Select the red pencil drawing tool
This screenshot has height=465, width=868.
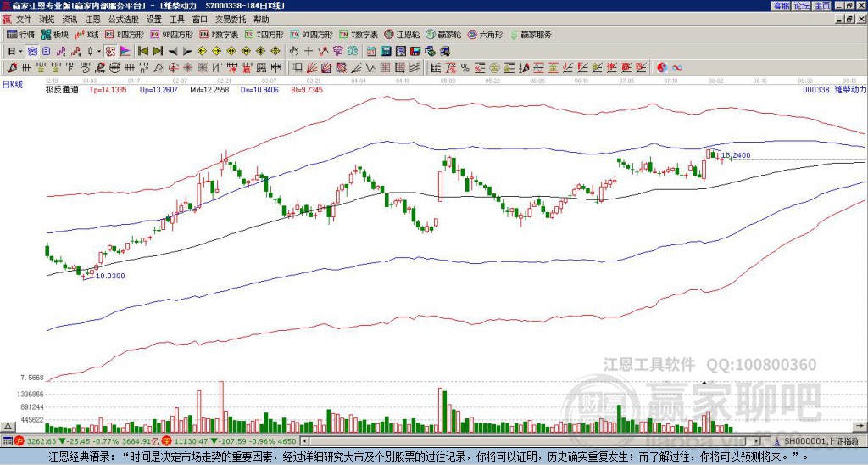[12, 68]
